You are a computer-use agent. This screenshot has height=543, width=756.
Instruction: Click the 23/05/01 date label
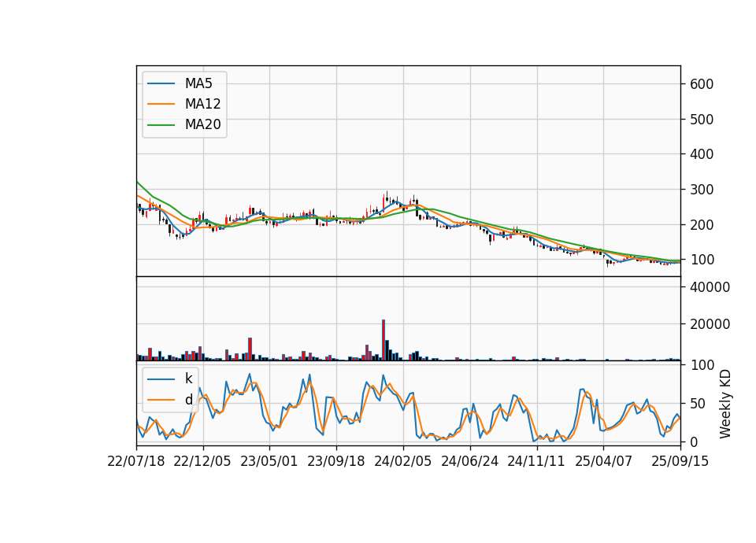pos(269,461)
